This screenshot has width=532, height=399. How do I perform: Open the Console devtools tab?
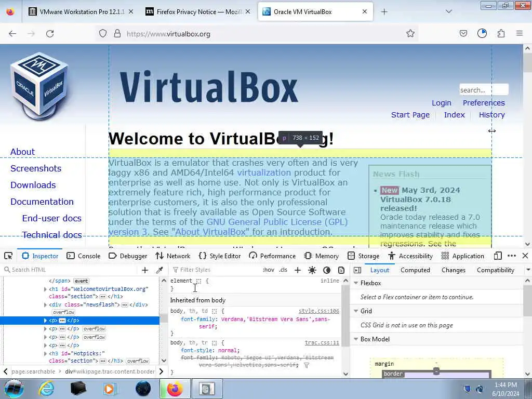[x=84, y=256]
